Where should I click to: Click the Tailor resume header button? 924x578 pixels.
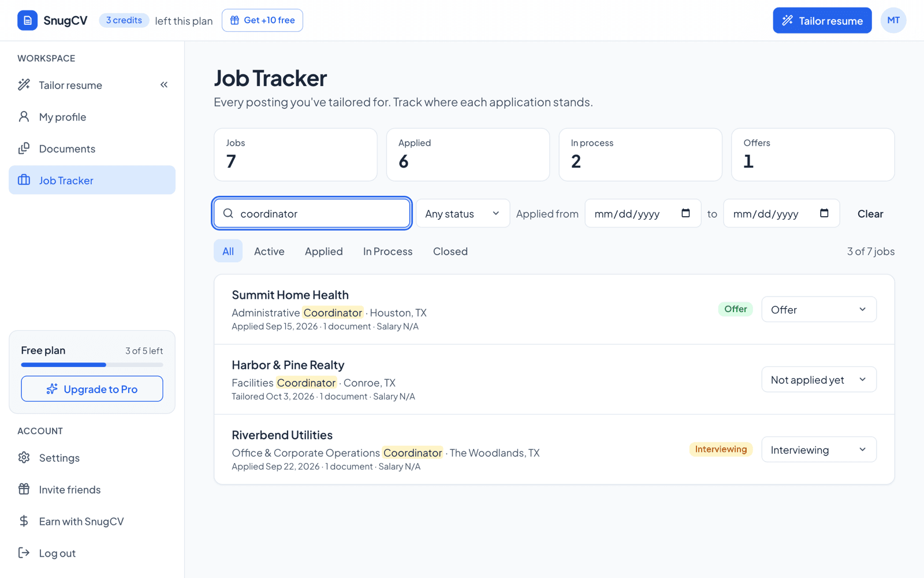822,20
